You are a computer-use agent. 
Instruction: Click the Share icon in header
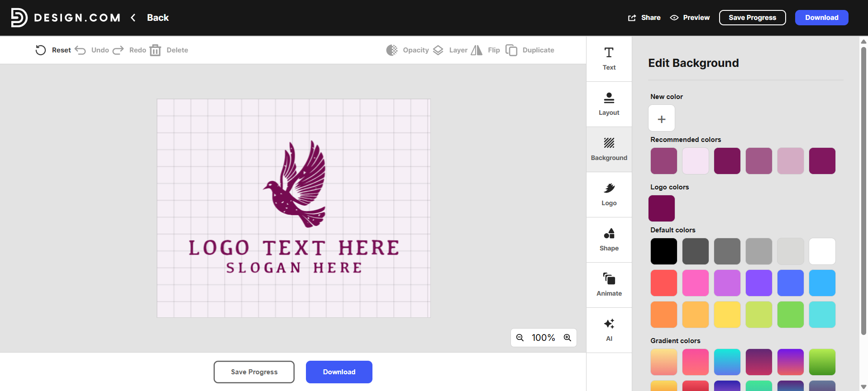click(x=632, y=18)
